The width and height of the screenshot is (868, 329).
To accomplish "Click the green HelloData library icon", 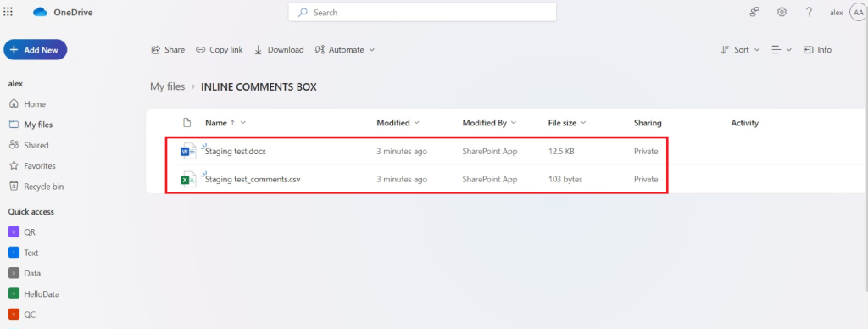I will pyautogui.click(x=14, y=294).
